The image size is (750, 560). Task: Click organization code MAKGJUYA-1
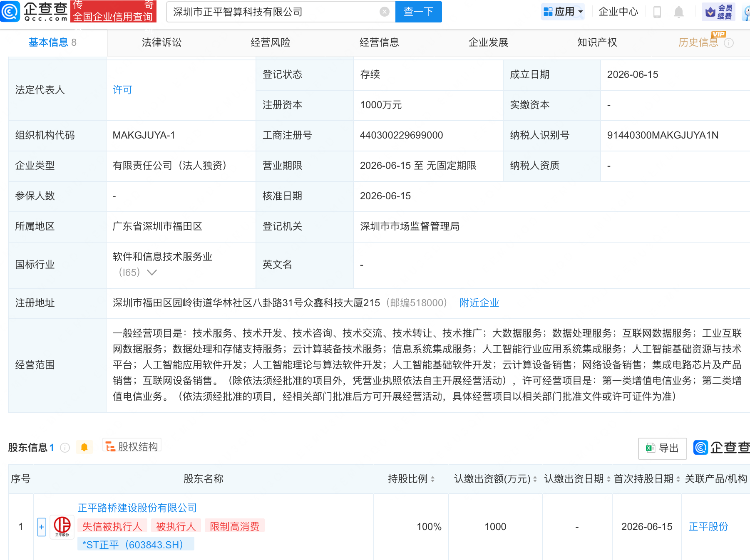tap(144, 135)
